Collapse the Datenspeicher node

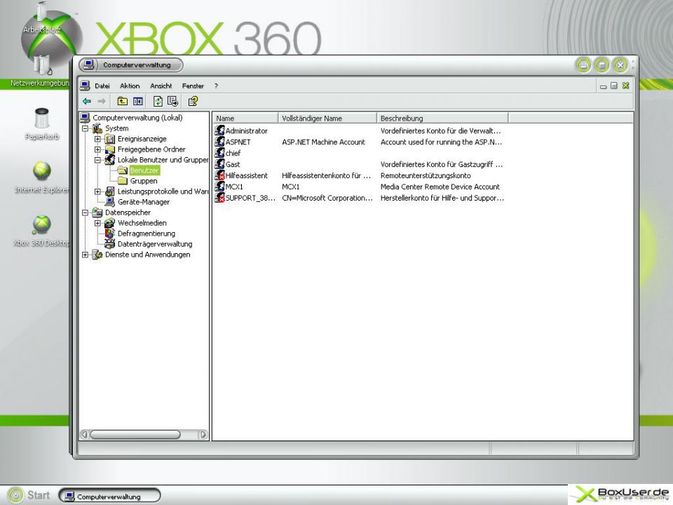[85, 212]
